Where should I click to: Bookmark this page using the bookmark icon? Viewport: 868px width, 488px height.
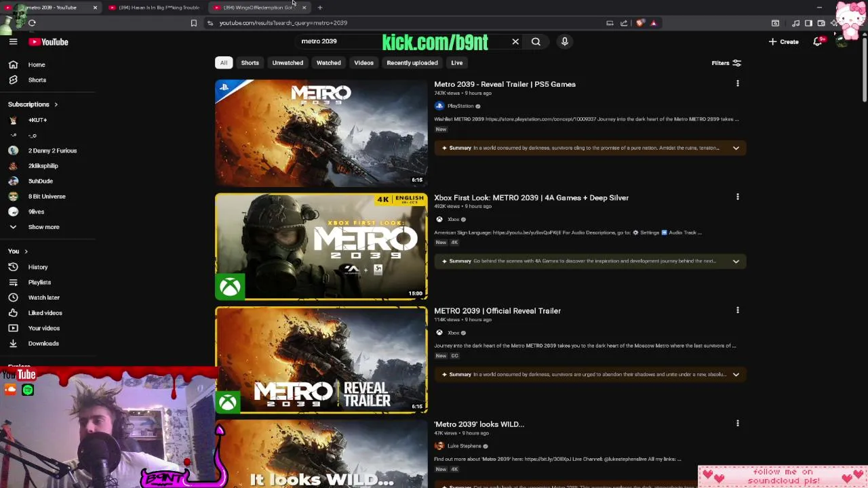coord(193,23)
